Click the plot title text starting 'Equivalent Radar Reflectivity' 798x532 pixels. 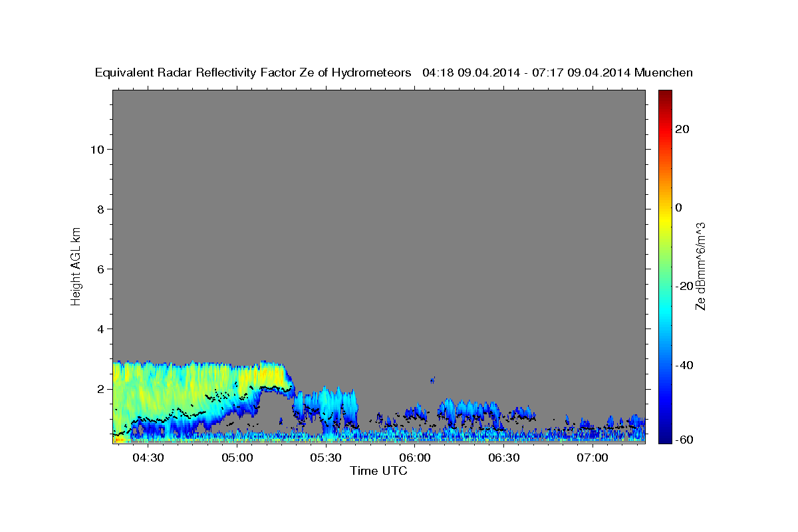(x=394, y=73)
